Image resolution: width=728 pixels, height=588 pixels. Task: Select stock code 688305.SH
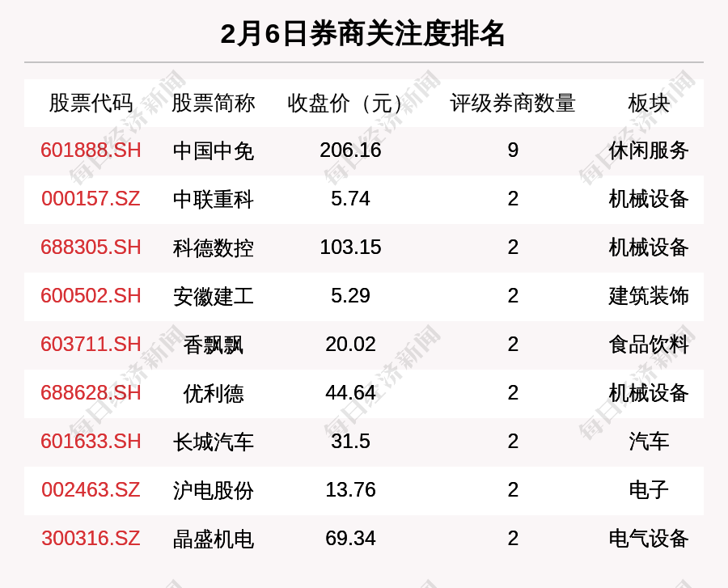[x=91, y=247]
